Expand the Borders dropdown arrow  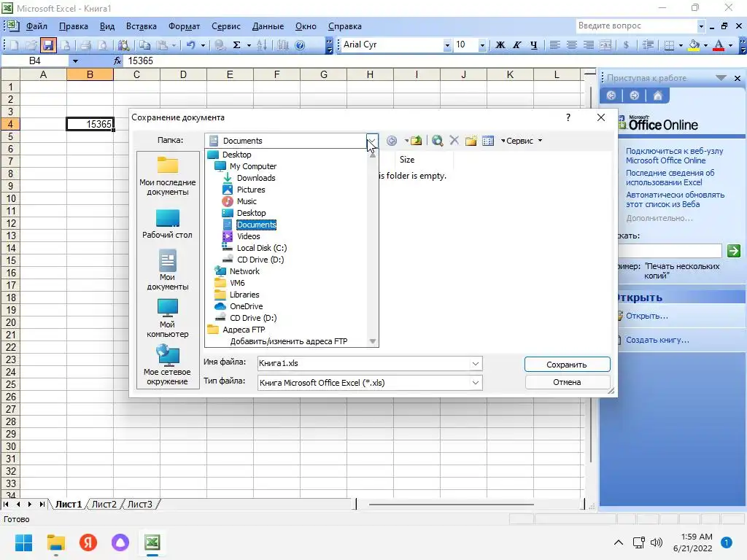681,45
